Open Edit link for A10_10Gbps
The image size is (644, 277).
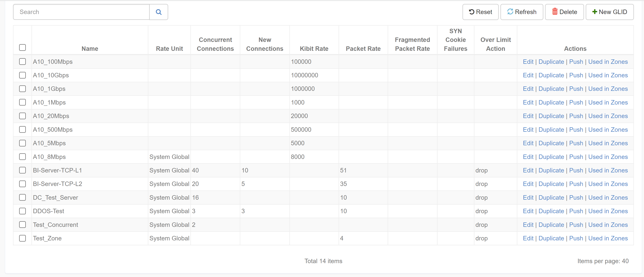(x=528, y=75)
